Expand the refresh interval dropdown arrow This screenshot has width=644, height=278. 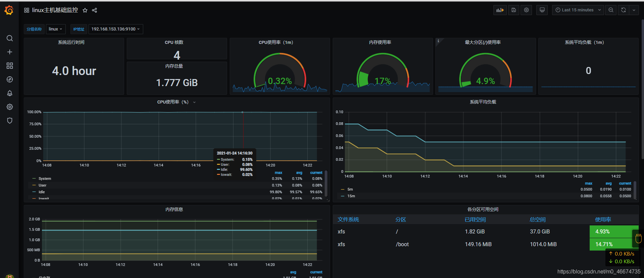tap(634, 10)
